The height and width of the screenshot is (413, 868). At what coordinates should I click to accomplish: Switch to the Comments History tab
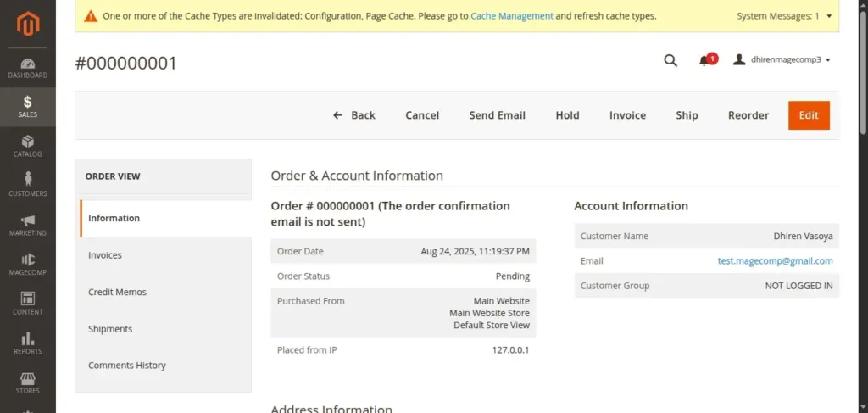[127, 366]
